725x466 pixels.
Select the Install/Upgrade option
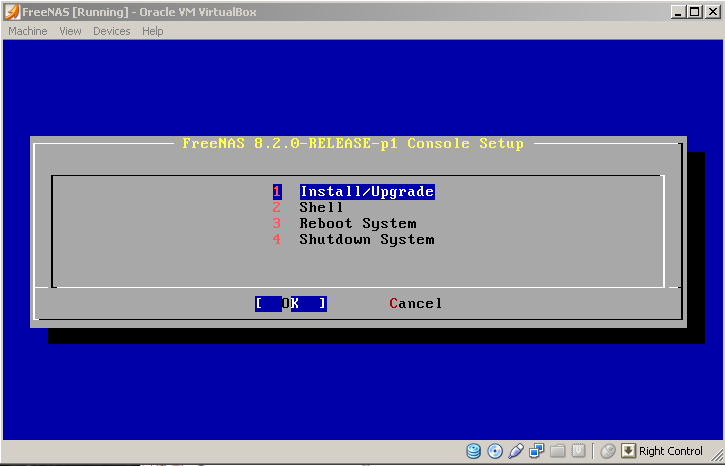[367, 191]
